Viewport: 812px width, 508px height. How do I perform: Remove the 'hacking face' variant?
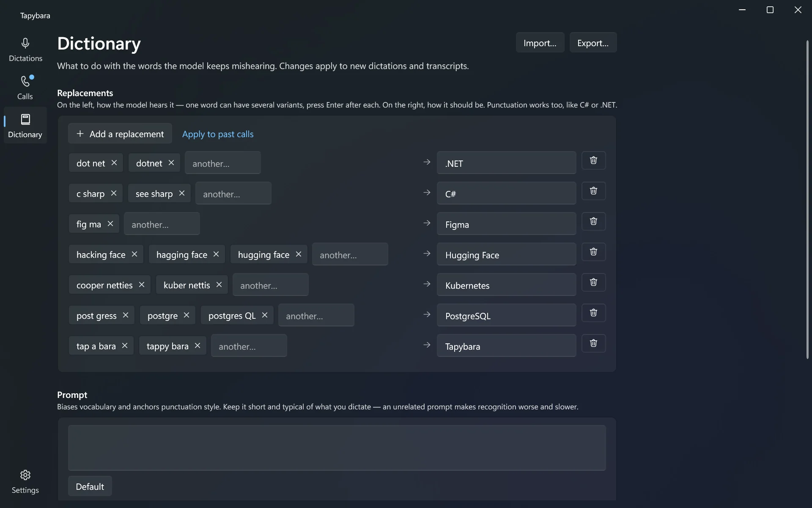(x=134, y=254)
